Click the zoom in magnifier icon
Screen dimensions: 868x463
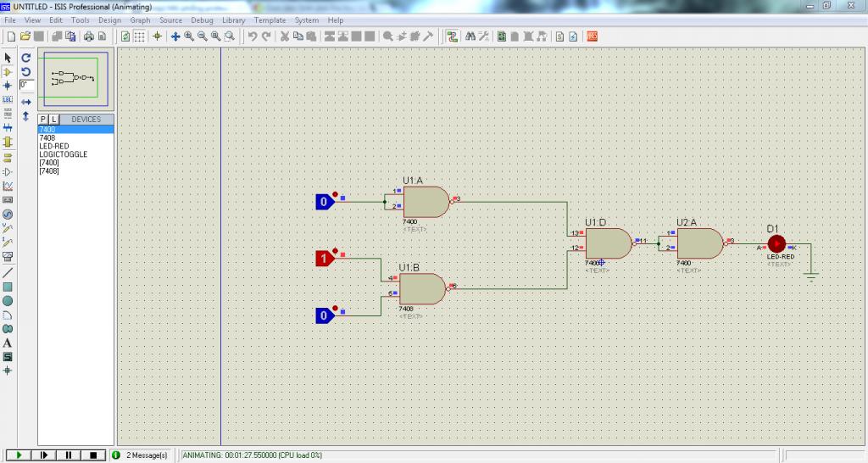click(x=189, y=36)
